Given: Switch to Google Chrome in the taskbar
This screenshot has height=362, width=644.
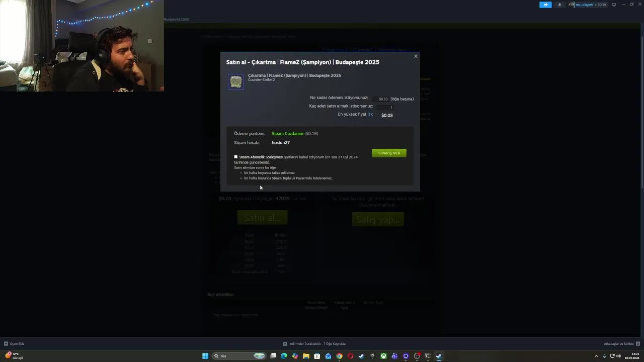Looking at the screenshot, I should coord(339,356).
